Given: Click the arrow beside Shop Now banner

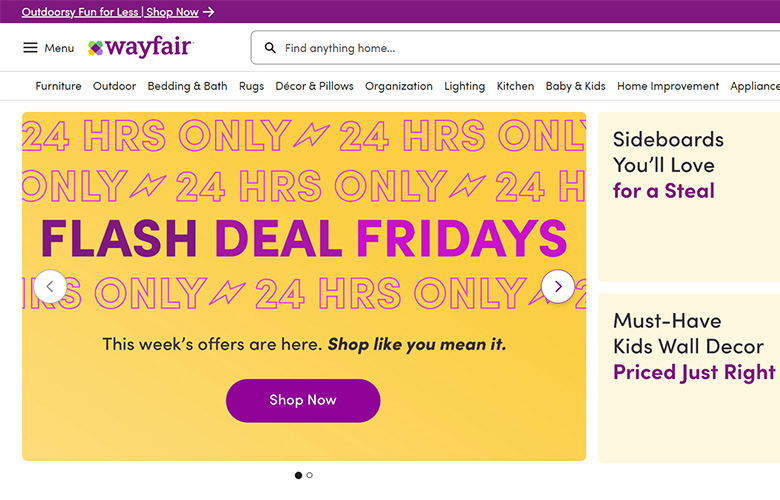Looking at the screenshot, I should tap(208, 12).
